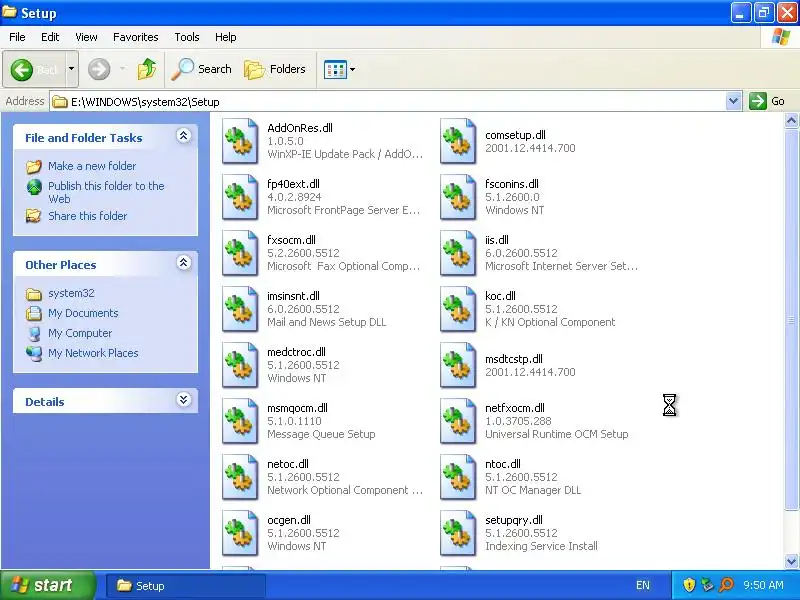Open the Favorites menu
800x600 pixels.
pos(136,37)
